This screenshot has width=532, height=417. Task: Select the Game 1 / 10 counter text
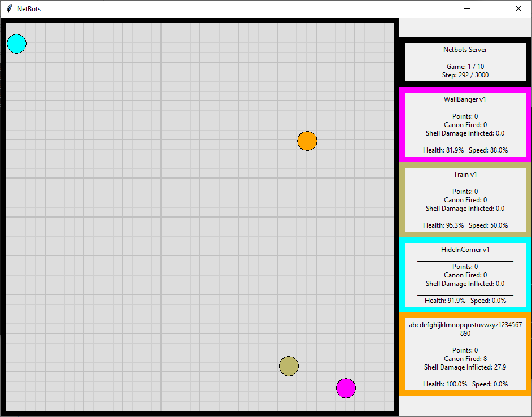pos(465,66)
